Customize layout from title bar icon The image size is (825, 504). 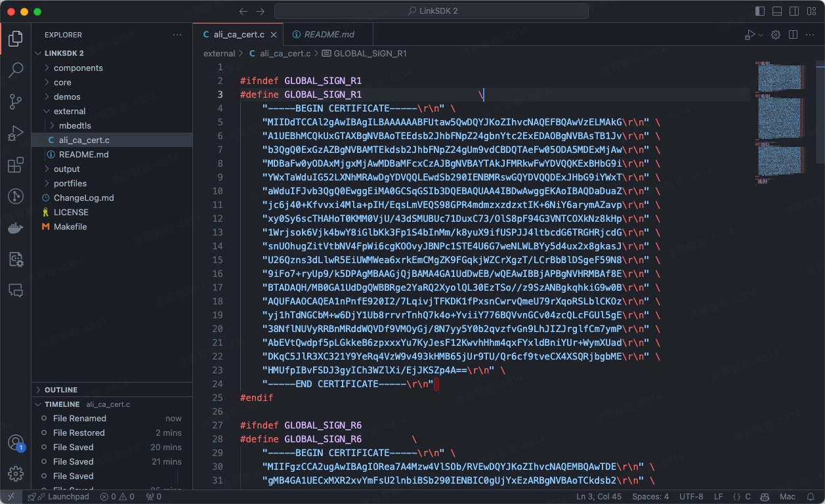point(811,11)
